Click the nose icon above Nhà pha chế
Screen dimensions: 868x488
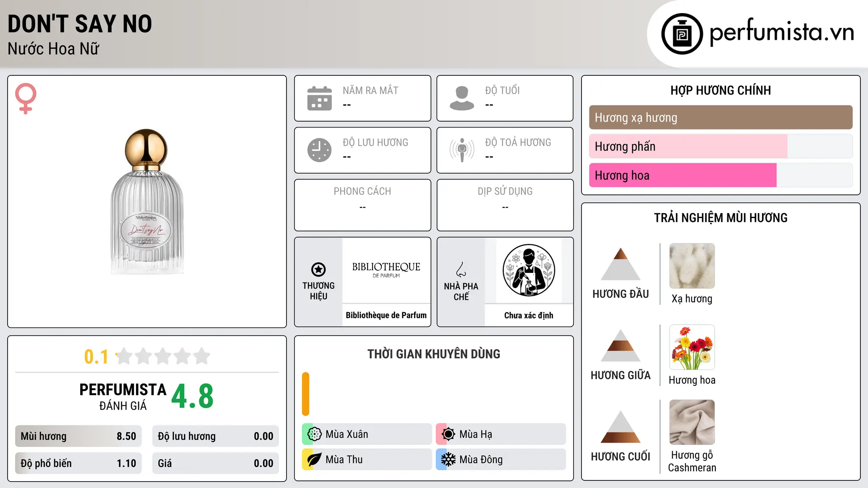(461, 269)
